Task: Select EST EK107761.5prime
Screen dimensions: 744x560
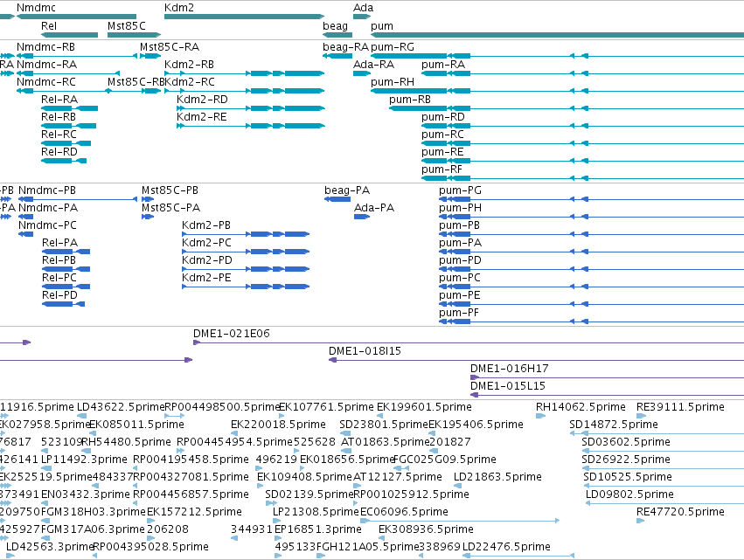Action: [282, 416]
